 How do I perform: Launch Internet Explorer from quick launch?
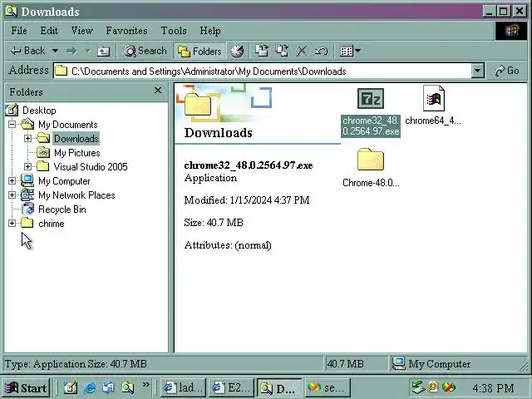(x=90, y=387)
